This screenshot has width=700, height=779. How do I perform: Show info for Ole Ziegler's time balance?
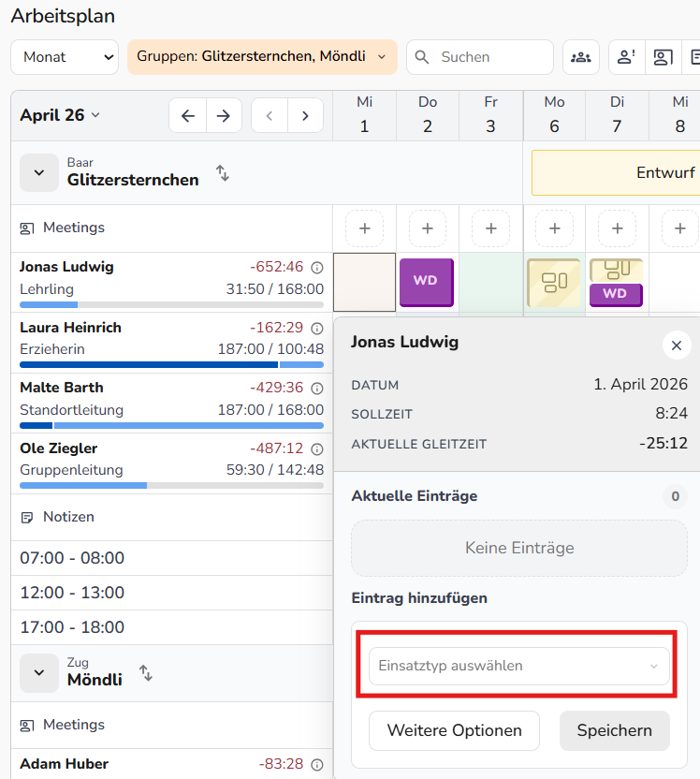[316, 448]
